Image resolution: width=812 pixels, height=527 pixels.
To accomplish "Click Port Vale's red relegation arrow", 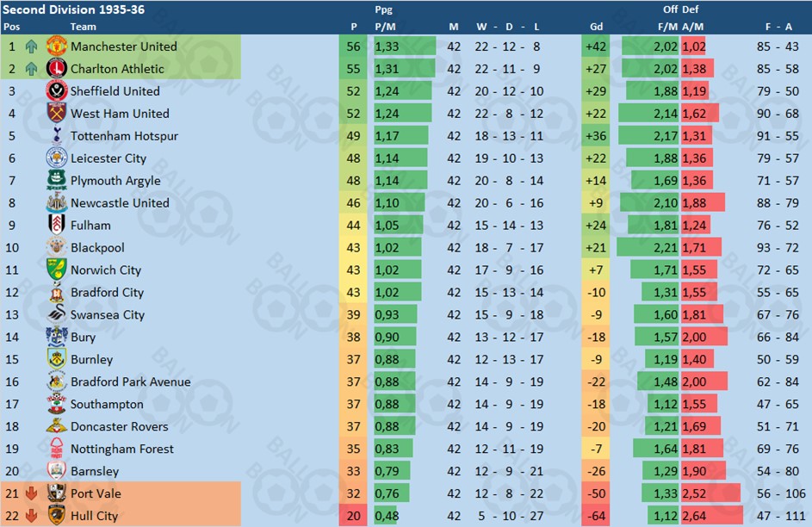I will [x=31, y=493].
